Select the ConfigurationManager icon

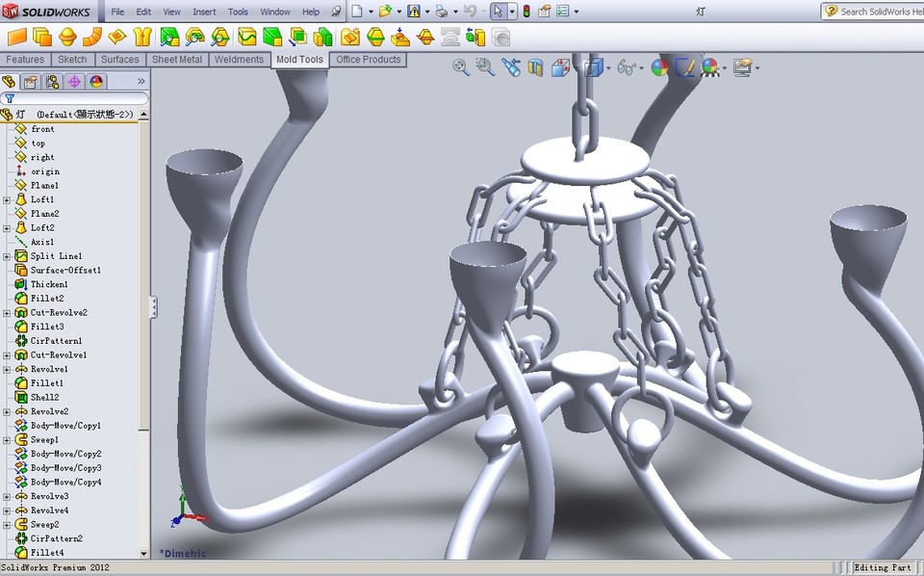(x=53, y=82)
